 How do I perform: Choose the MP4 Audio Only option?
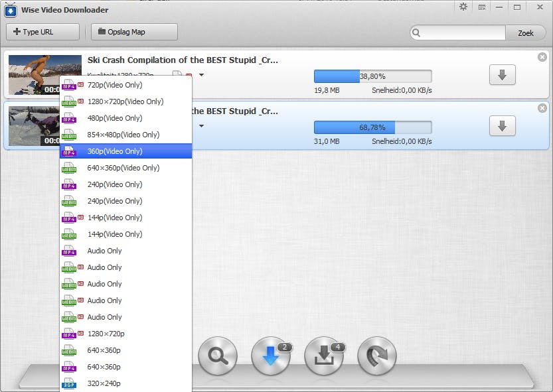click(126, 251)
